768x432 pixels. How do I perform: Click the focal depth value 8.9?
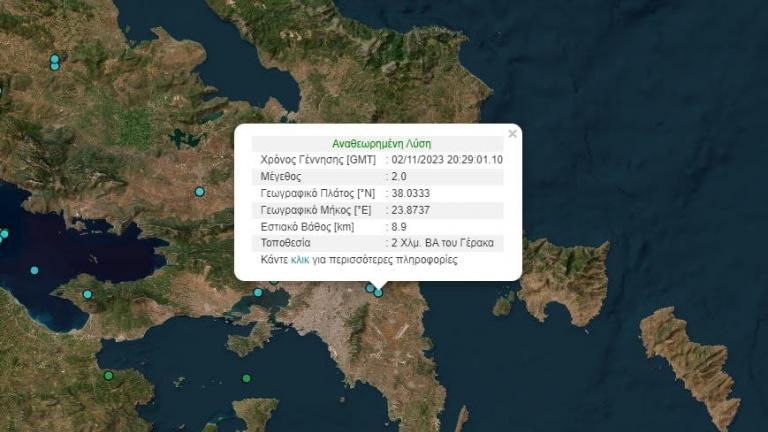[x=398, y=227]
